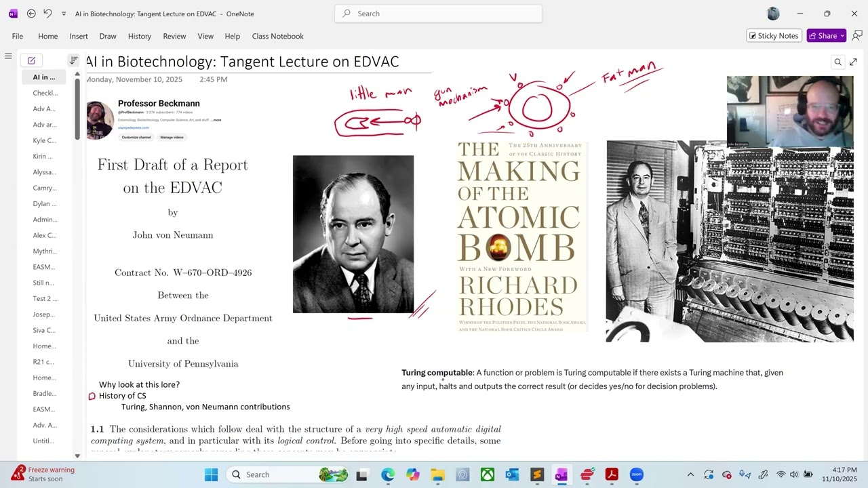Viewport: 868px width, 488px height.
Task: Open the 'Bradle...' page
Action: click(45, 393)
